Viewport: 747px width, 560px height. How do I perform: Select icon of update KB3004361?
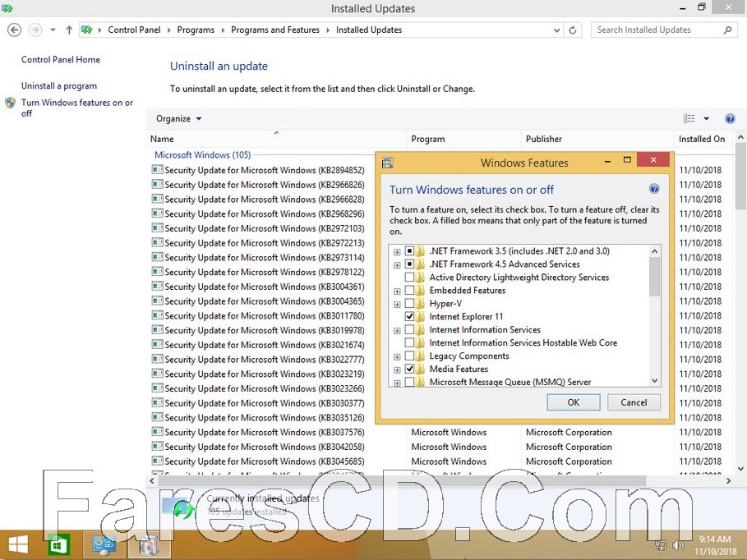157,287
